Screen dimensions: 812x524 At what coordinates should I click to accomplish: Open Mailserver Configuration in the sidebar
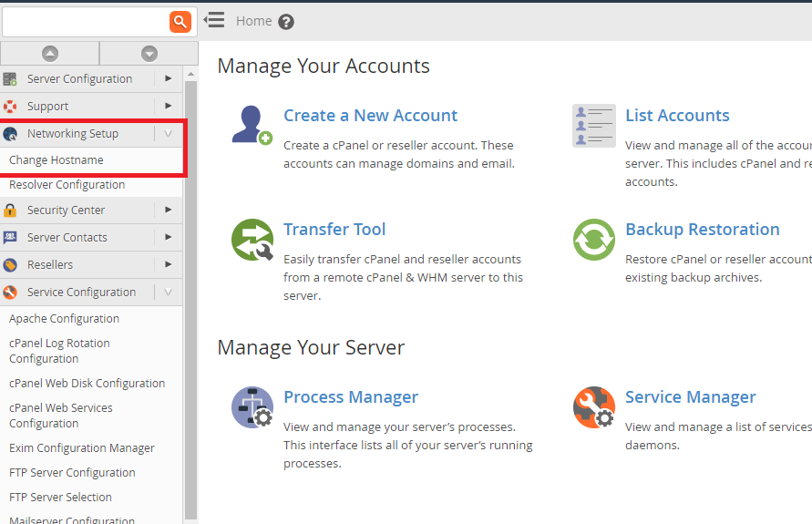pyautogui.click(x=72, y=519)
